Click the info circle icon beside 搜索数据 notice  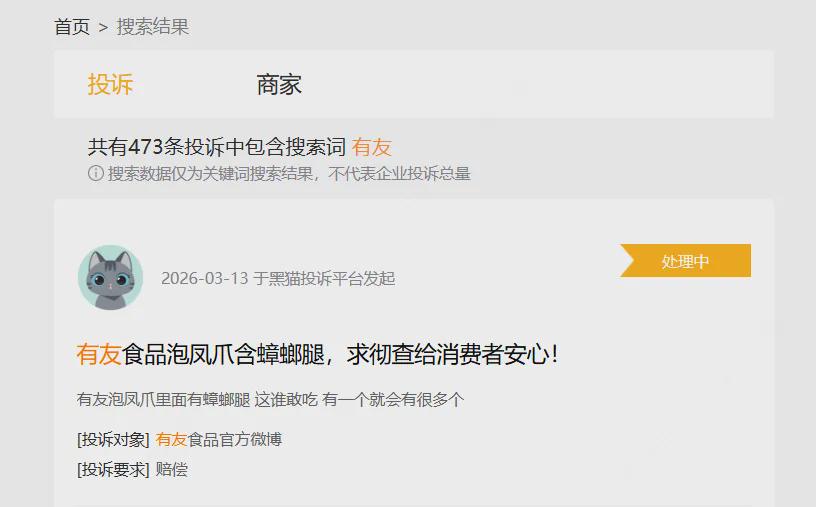point(96,173)
